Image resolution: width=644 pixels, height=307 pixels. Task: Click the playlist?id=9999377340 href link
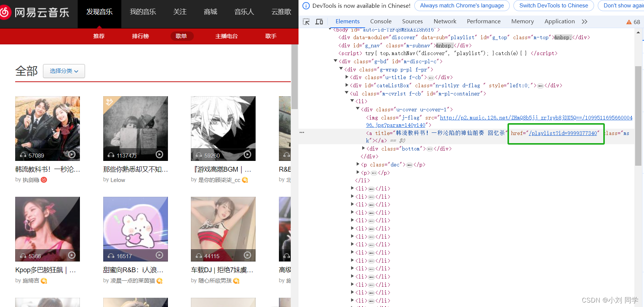(563, 133)
